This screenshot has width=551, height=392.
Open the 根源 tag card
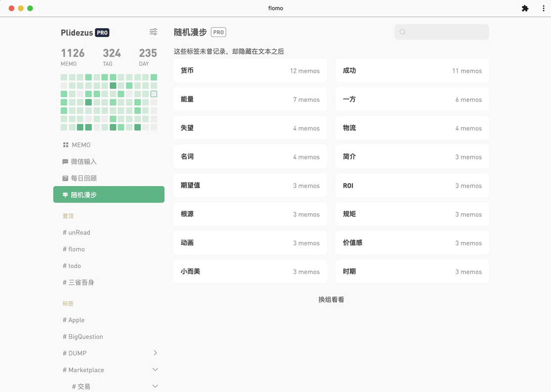click(250, 214)
